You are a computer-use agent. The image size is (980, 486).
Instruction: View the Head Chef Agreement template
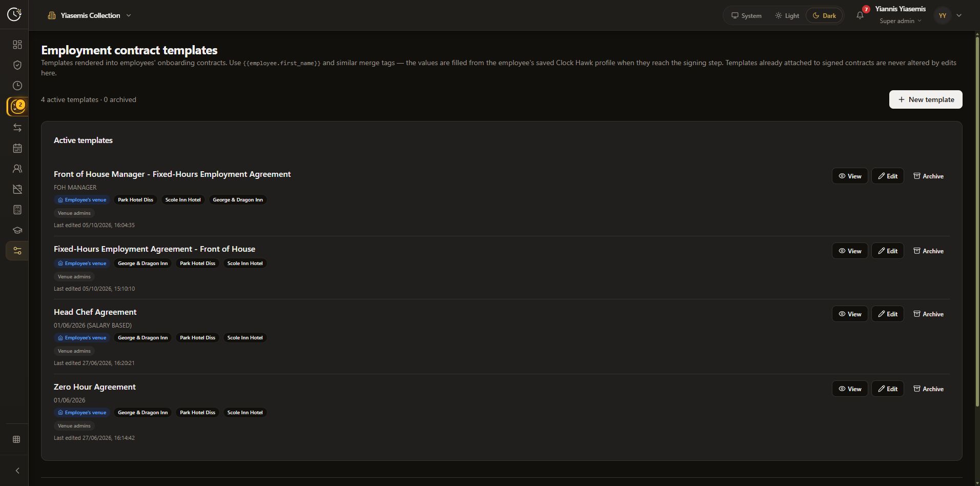coord(850,314)
